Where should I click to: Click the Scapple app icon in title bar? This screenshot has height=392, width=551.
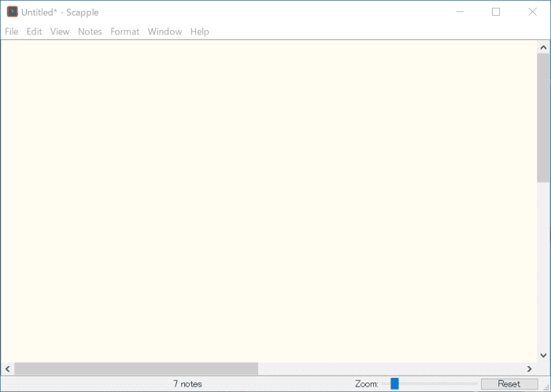coord(13,12)
